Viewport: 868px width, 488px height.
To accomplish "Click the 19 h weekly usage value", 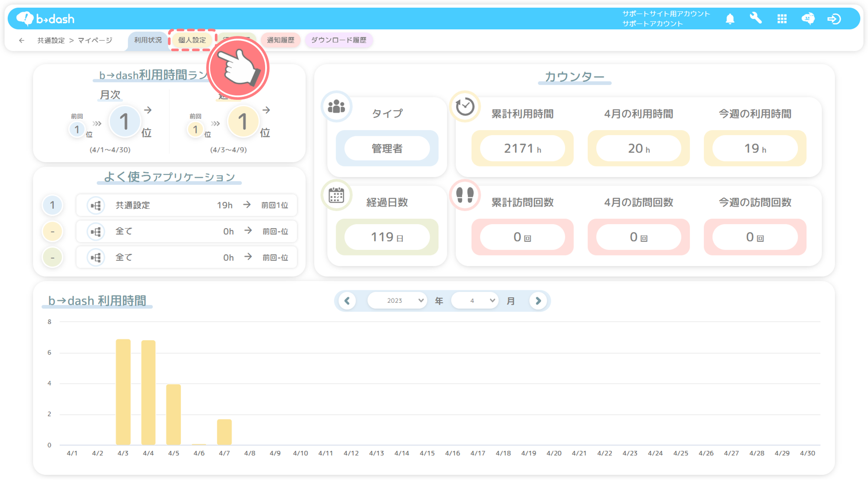I will (x=755, y=148).
